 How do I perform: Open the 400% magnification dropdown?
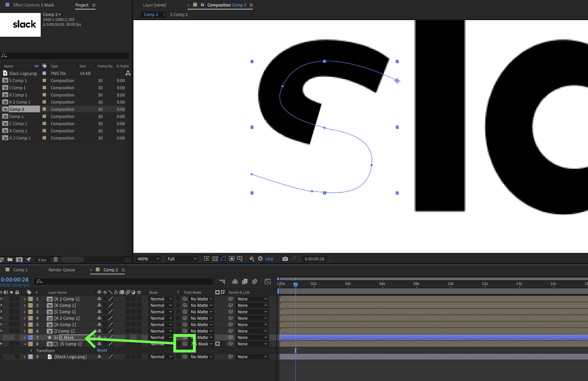pos(148,259)
